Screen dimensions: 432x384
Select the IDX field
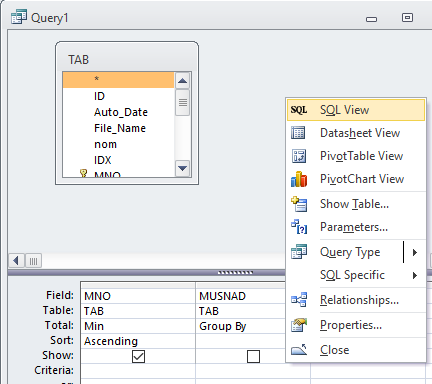[118, 160]
